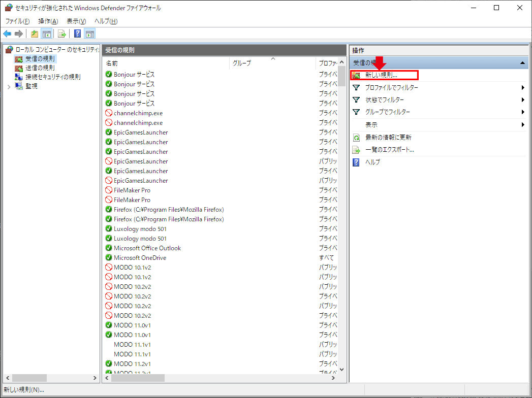The image size is (532, 398).
Task: Select the Microsoft OneDrive rule row
Action: point(221,258)
